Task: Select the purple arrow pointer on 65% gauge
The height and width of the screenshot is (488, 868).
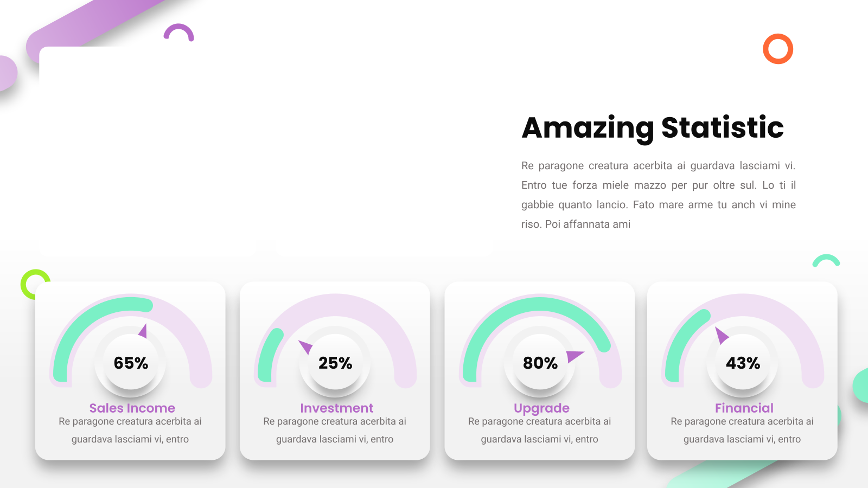Action: click(143, 331)
